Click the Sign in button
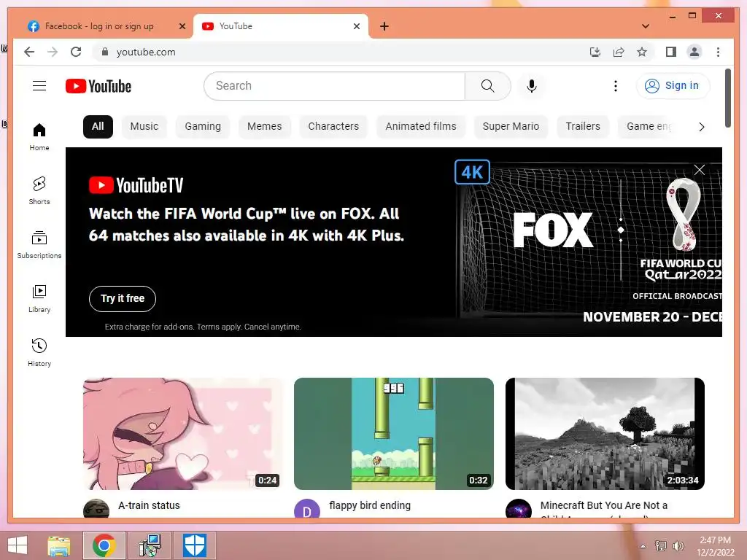This screenshot has width=747, height=560. click(x=672, y=86)
